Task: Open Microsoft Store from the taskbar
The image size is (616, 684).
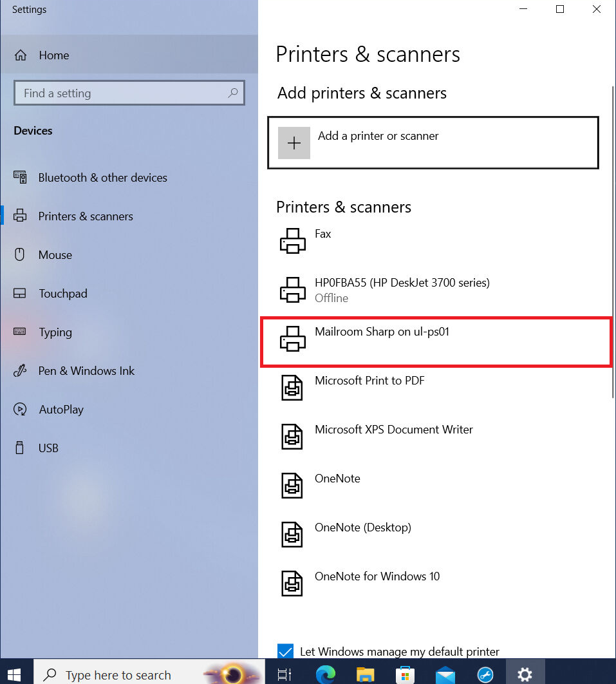Action: click(x=405, y=675)
